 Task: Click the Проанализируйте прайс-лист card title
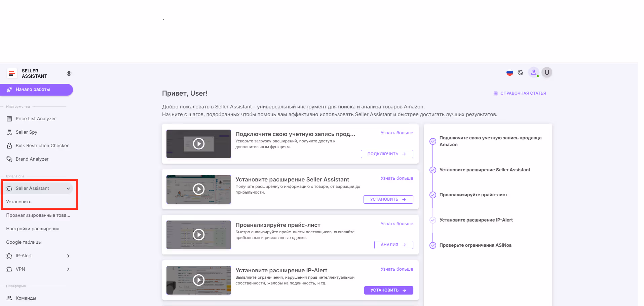click(278, 225)
